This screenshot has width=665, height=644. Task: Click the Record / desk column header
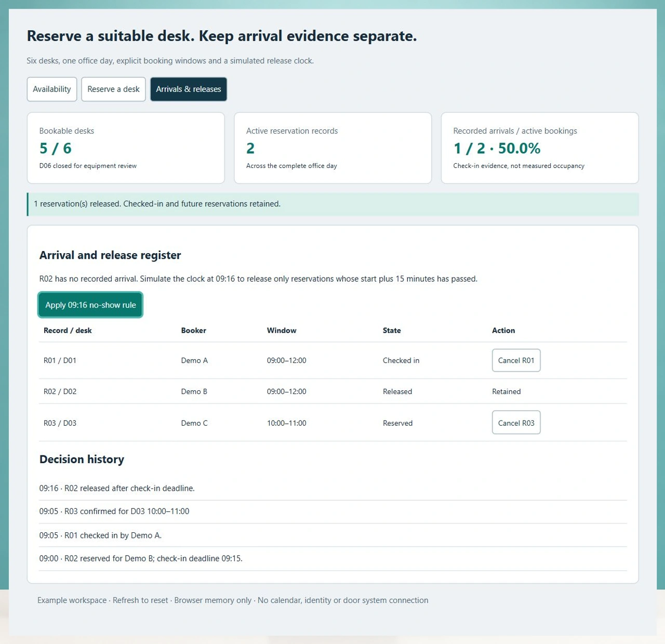[68, 331]
